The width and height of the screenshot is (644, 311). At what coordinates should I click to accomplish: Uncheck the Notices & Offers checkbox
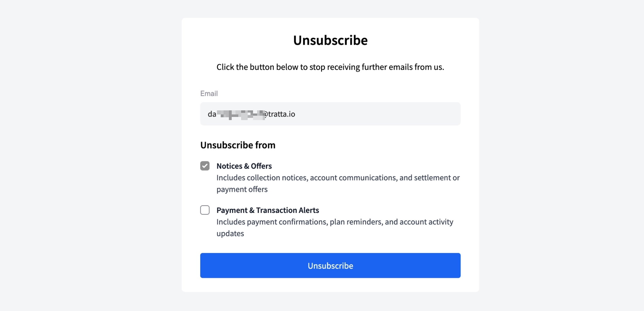pyautogui.click(x=205, y=166)
